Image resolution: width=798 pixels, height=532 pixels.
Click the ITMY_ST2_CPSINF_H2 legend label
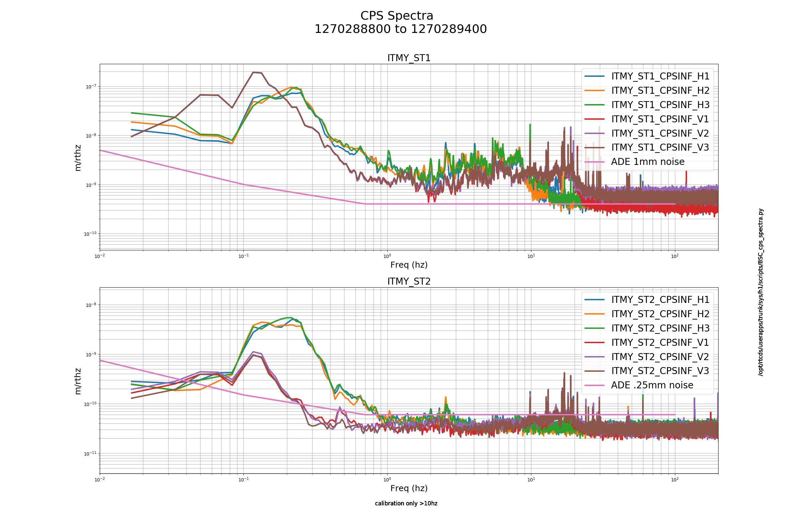pos(660,314)
